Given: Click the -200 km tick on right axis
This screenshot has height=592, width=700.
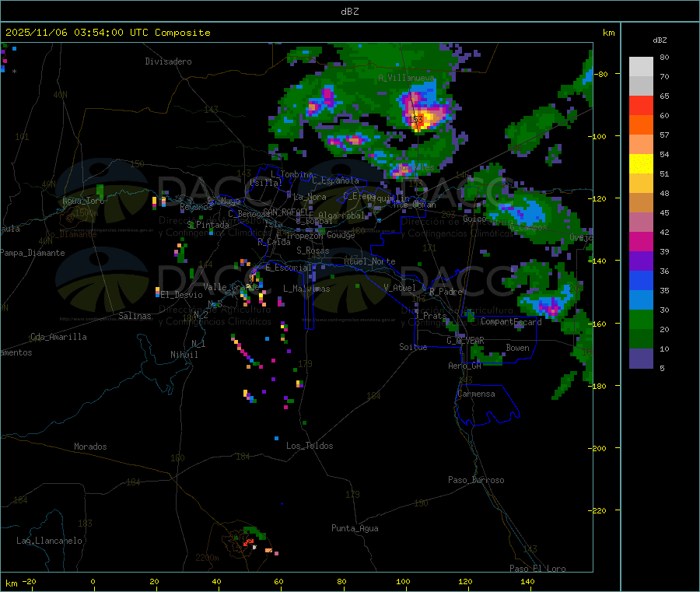Looking at the screenshot, I should [x=597, y=448].
